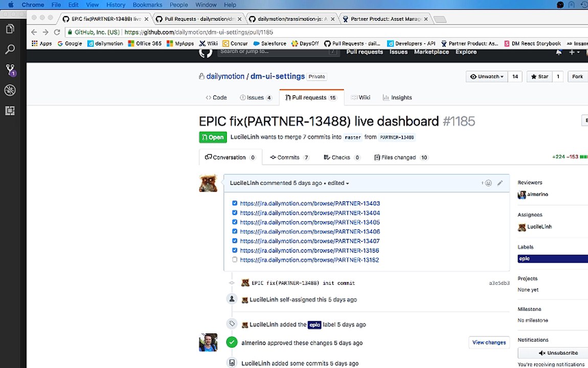Uncheck the PARTNER-13405 task checkbox
This screenshot has width=588, height=368.
(235, 222)
